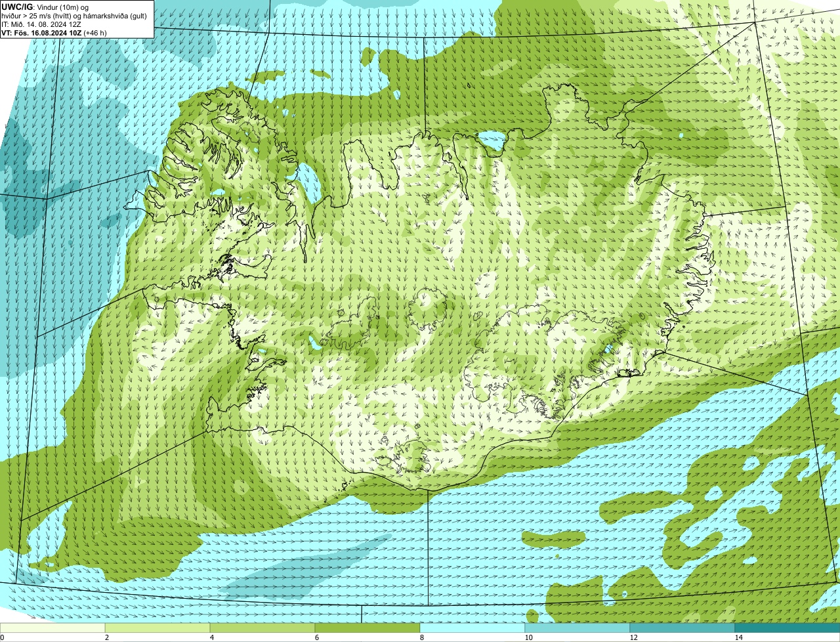
Task: Click the pale yellow 0–2 legend swatch
Action: point(52,628)
